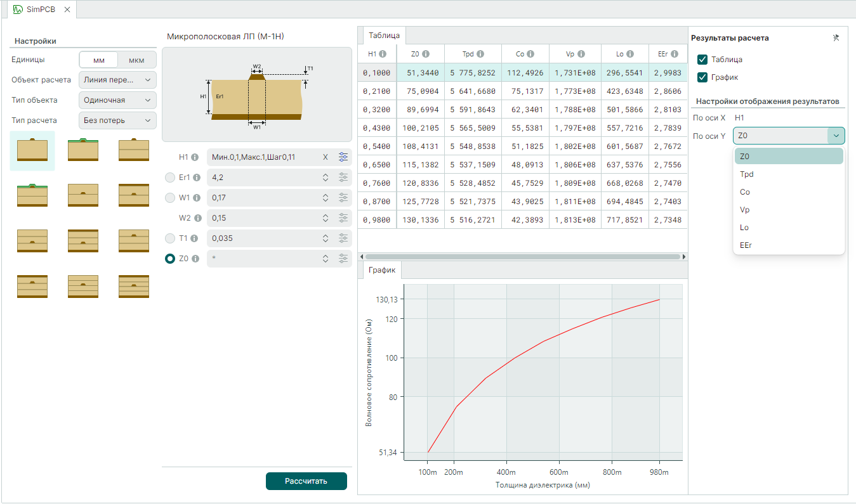
Task: Click info icon in Lo column header
Action: tap(630, 54)
